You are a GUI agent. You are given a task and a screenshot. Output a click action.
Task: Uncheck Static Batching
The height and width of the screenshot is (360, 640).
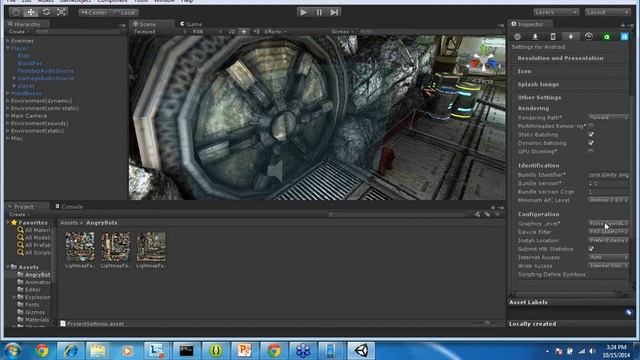(x=591, y=134)
